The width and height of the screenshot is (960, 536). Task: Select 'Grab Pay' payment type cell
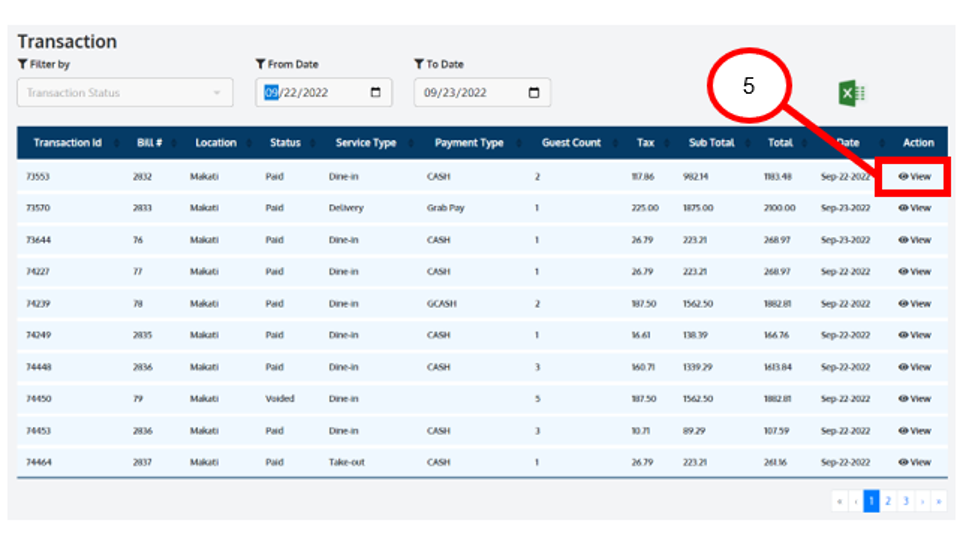tap(446, 208)
